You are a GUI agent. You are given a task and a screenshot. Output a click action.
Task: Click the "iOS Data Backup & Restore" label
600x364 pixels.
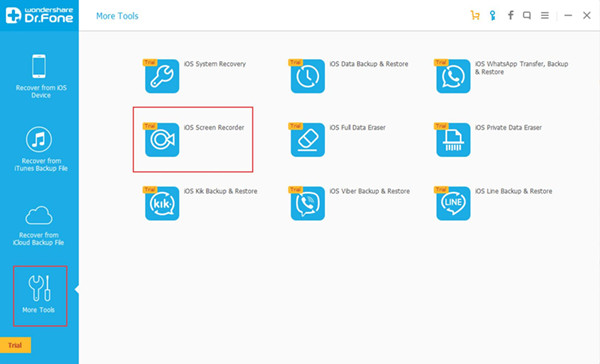click(369, 64)
